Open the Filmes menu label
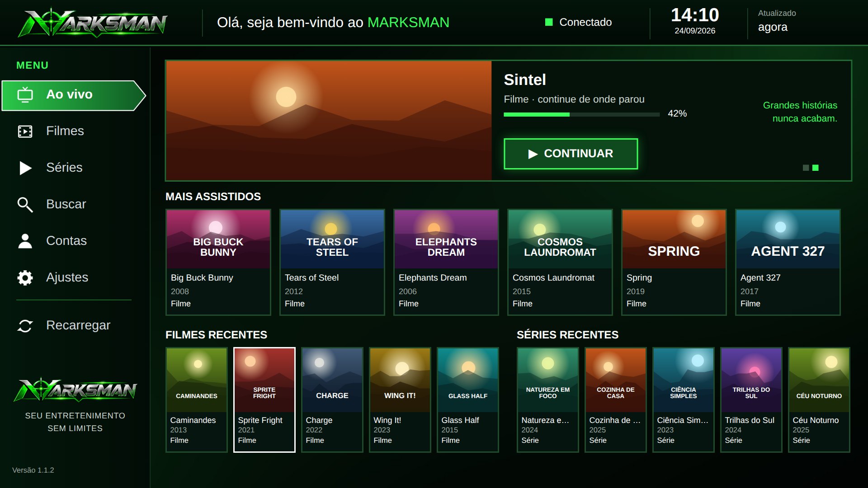This screenshot has height=488, width=868. [65, 131]
